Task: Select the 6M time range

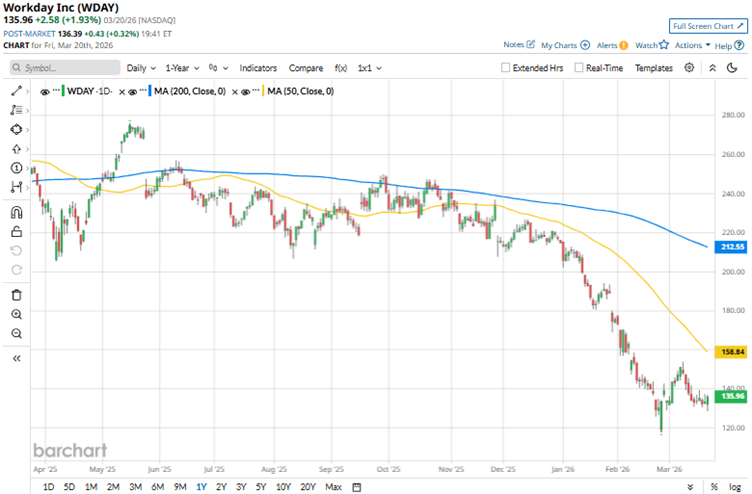Action: pyautogui.click(x=157, y=487)
